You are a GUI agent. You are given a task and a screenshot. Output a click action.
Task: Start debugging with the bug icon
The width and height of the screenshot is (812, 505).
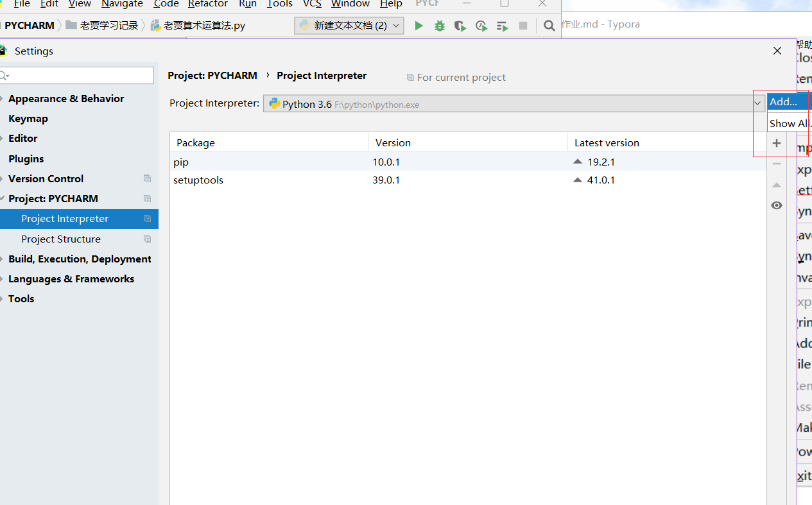440,26
